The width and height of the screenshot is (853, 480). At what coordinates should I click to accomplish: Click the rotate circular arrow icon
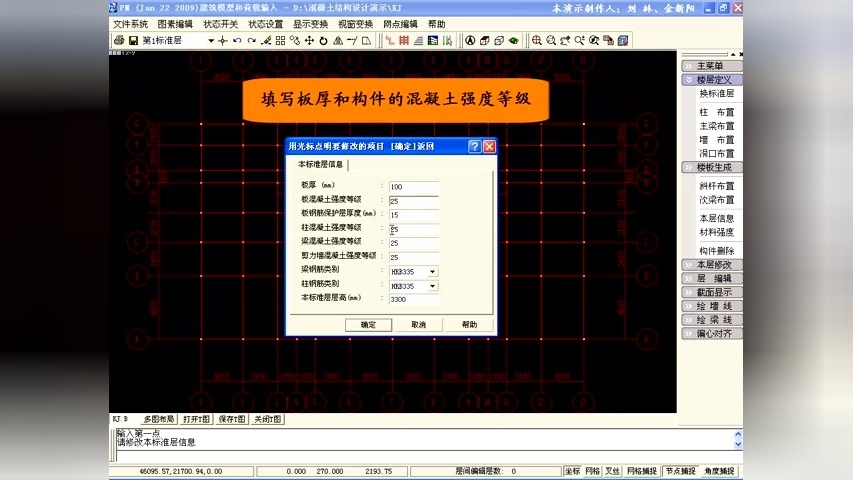(323, 40)
